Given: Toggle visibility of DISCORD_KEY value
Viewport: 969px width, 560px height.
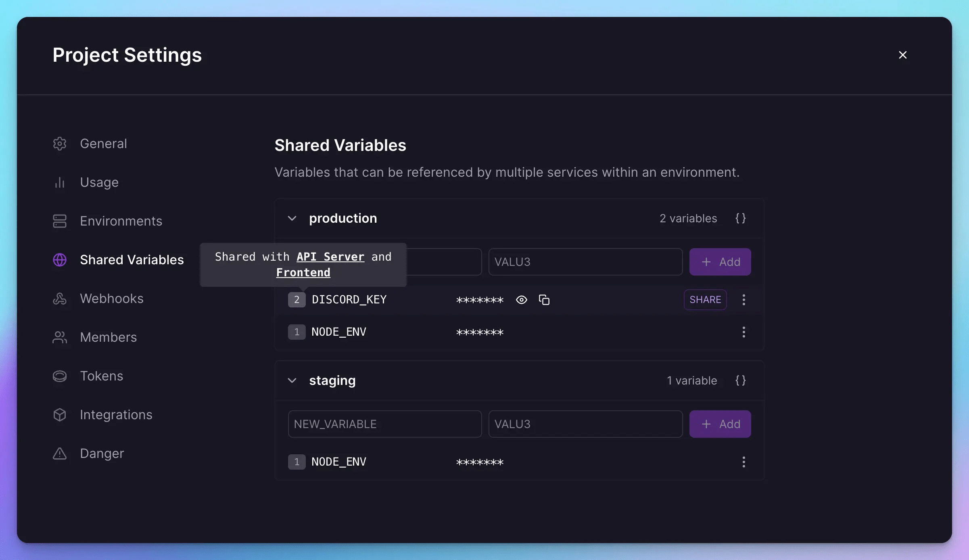Looking at the screenshot, I should [521, 299].
